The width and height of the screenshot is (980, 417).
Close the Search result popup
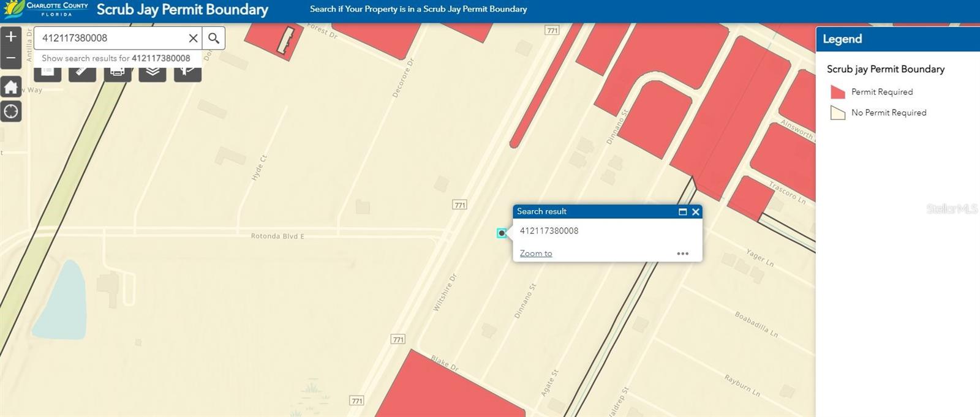pos(696,212)
